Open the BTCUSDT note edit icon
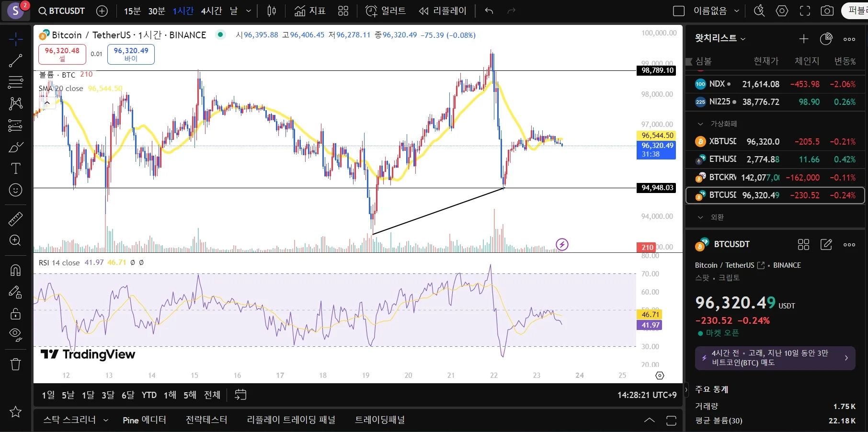The height and width of the screenshot is (432, 868). tap(826, 244)
